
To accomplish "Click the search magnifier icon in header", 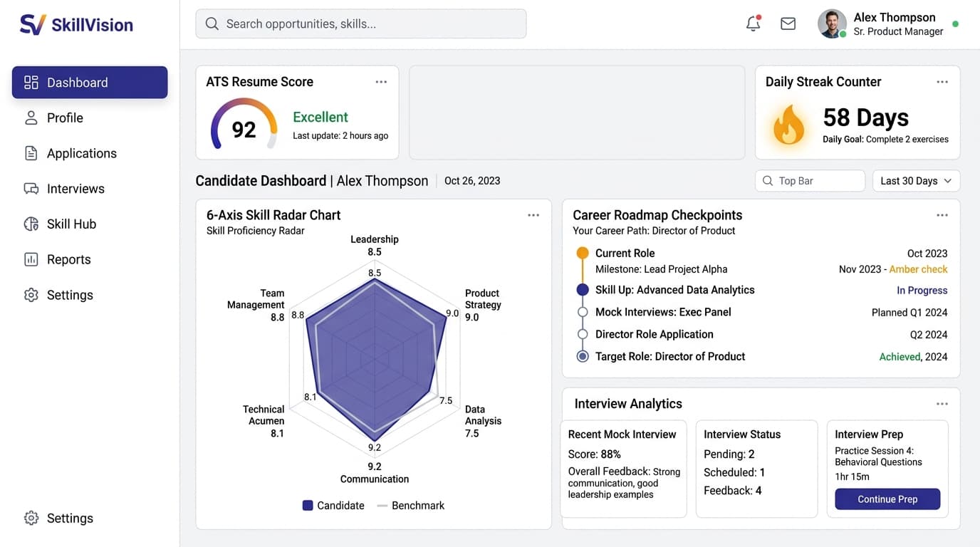I will point(212,24).
